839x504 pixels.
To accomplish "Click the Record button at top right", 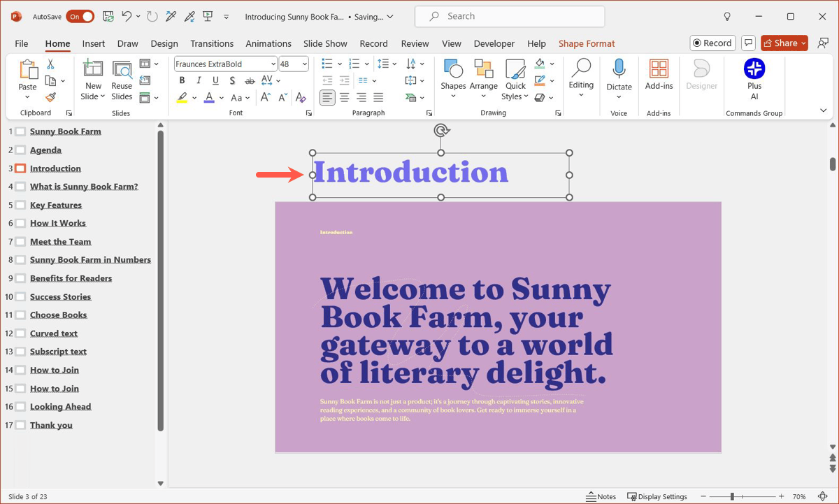I will click(x=712, y=43).
